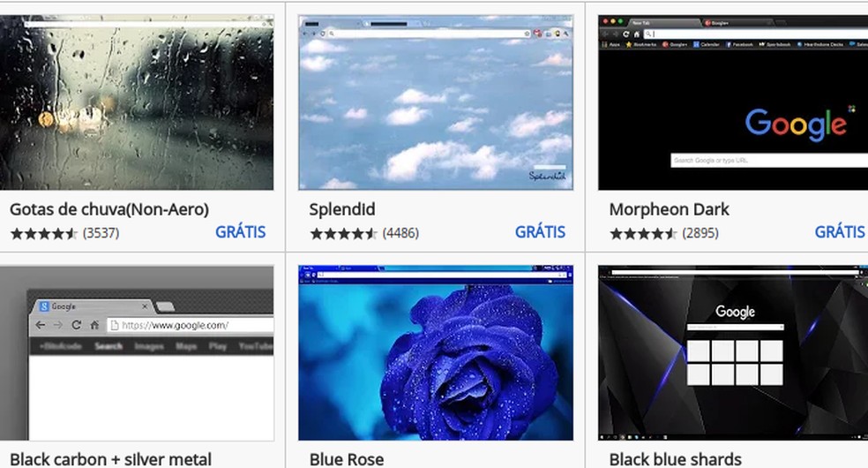Screen dimensions: 868x468
Task: Open the Gotas de chuva theme thumbnail
Action: (x=137, y=102)
